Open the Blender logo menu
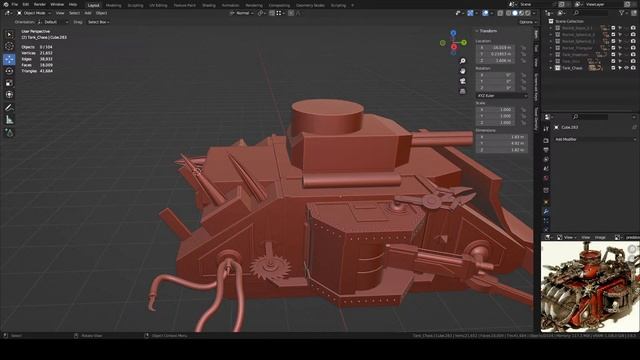 (x=6, y=4)
